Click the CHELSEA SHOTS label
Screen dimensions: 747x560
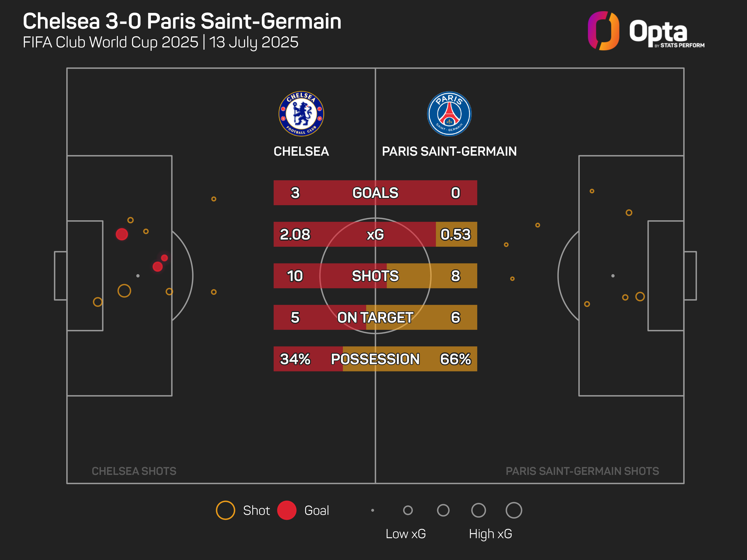134,471
